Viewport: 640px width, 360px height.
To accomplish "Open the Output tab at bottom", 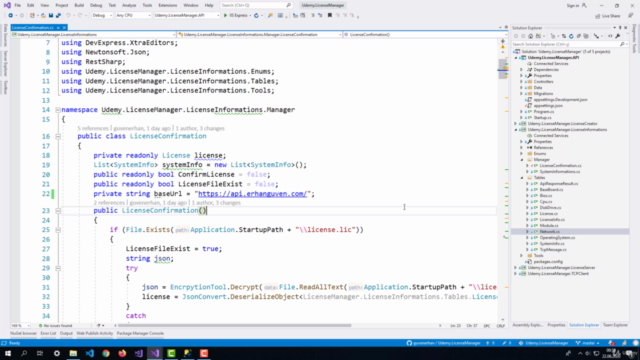I will click(x=66, y=333).
